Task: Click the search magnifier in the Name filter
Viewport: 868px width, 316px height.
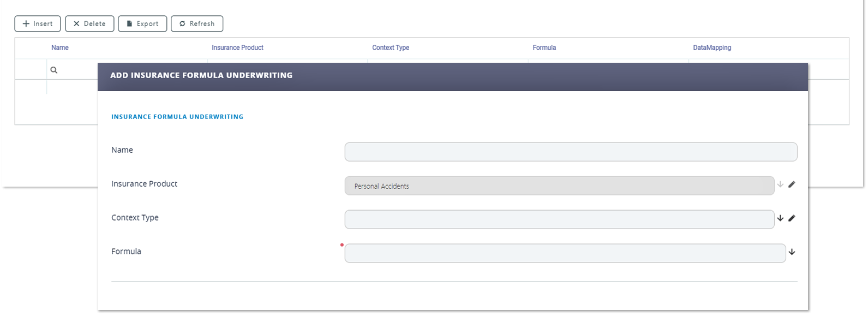Action: (54, 70)
